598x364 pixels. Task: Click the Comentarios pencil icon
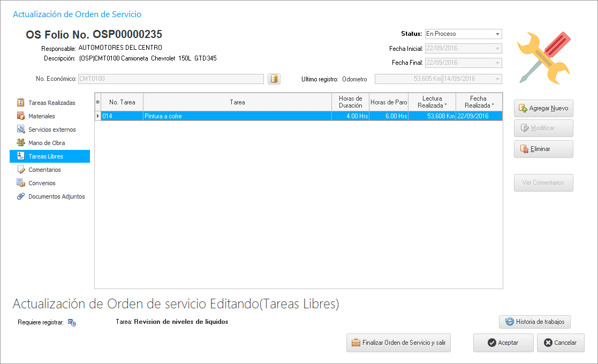[21, 169]
